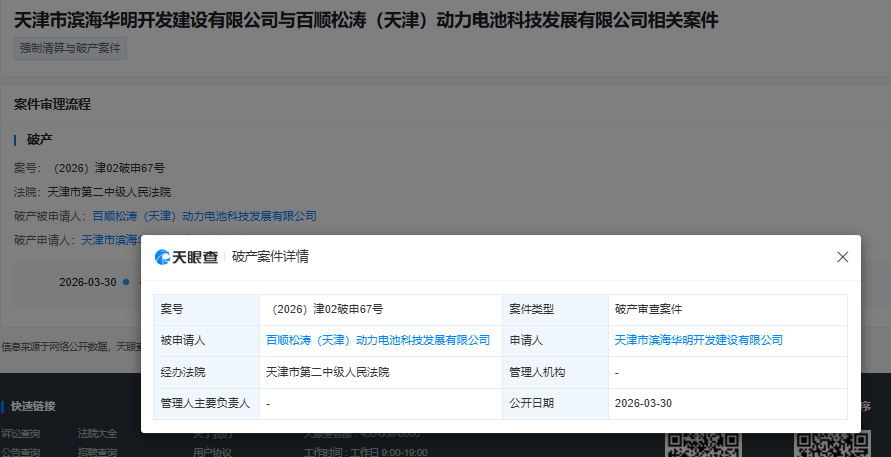Click 百顺松涛 link beside 破产被申请人 label
The width and height of the screenshot is (891, 457).
204,215
